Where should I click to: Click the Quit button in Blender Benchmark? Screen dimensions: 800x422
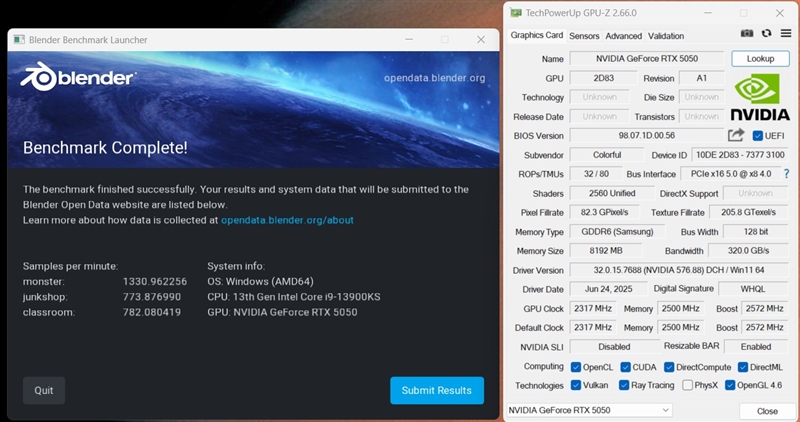click(x=44, y=390)
